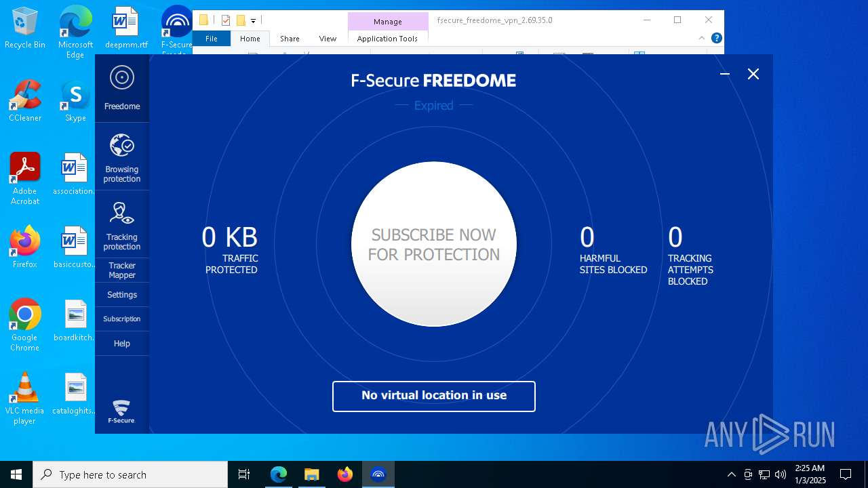
Task: Open Tracking protection panel
Action: 122,224
